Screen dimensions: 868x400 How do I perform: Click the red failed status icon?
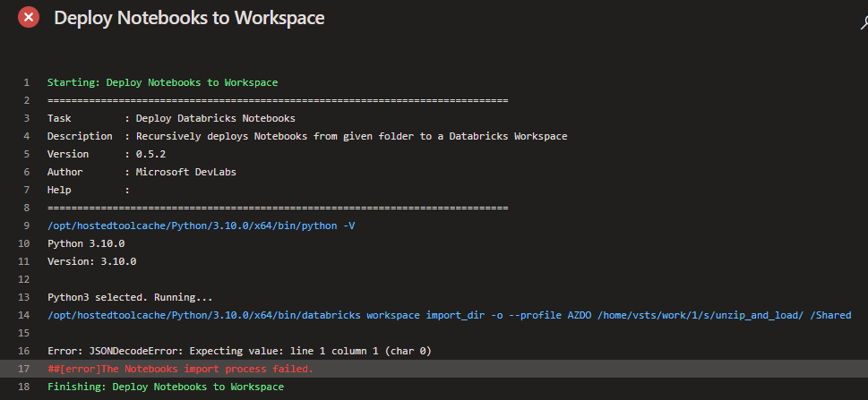click(x=29, y=18)
